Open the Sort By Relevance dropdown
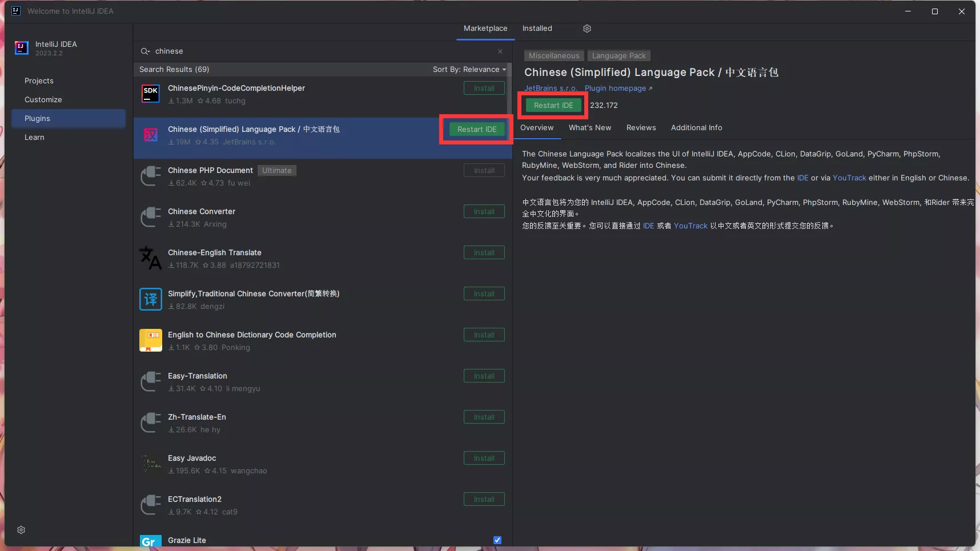This screenshot has width=980, height=551. click(x=469, y=70)
